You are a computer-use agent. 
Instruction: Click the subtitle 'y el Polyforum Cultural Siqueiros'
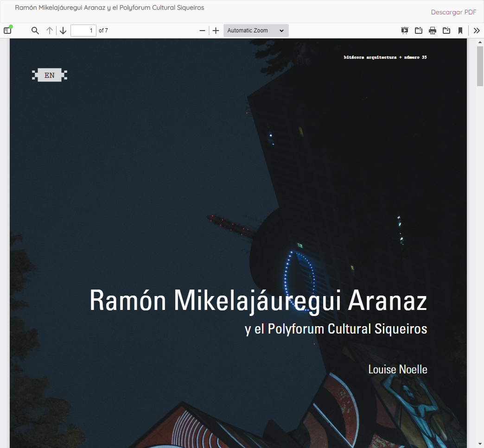[336, 329]
